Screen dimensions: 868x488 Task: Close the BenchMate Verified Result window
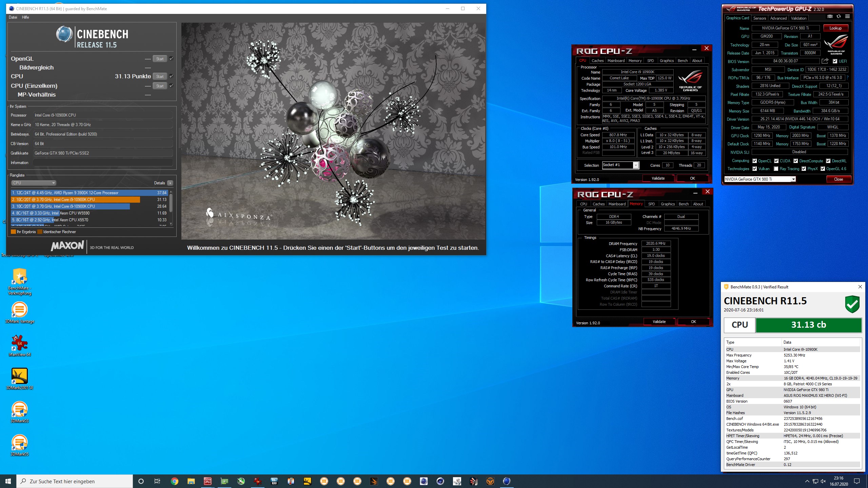[860, 287]
